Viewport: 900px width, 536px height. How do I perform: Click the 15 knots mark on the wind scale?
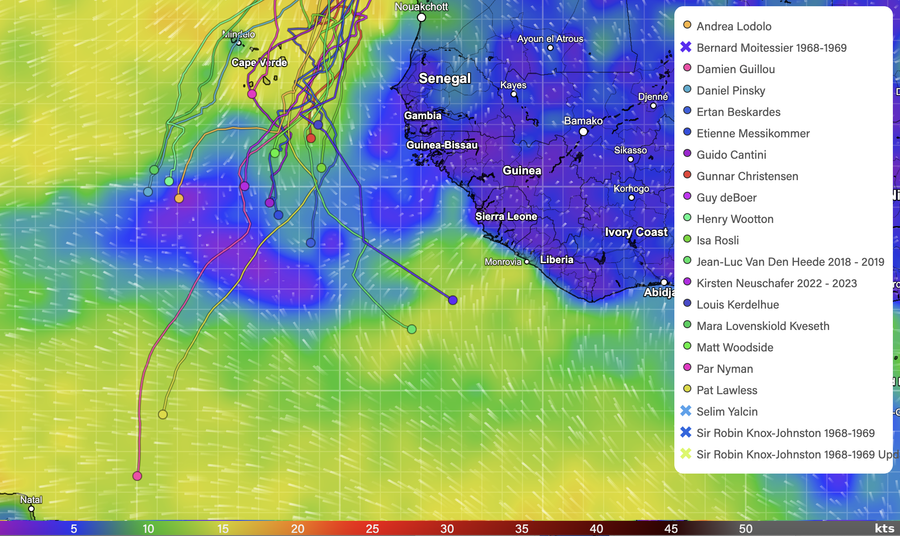(x=223, y=529)
